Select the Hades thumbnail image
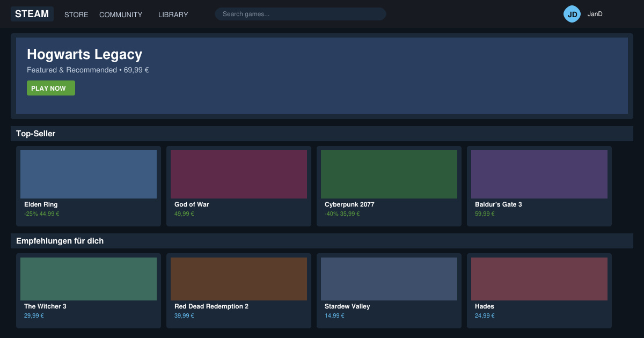Viewport: 644px width, 338px height. 539,279
